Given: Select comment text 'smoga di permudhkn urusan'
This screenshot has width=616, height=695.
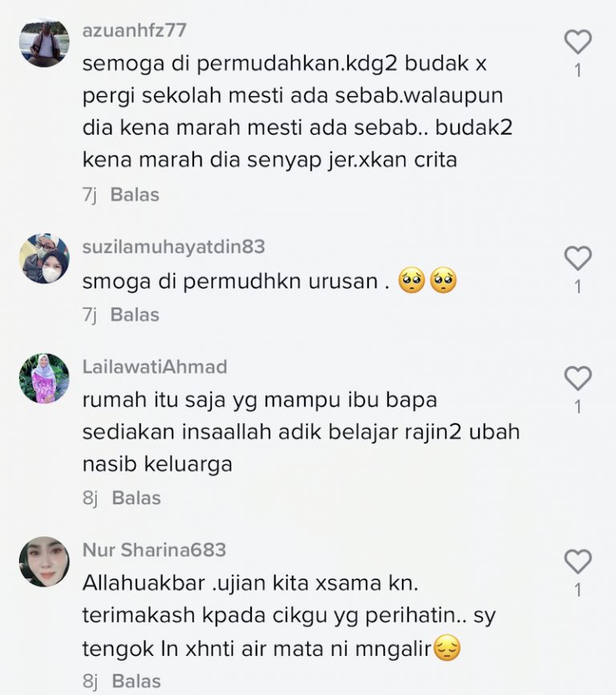Looking at the screenshot, I should [x=236, y=281].
